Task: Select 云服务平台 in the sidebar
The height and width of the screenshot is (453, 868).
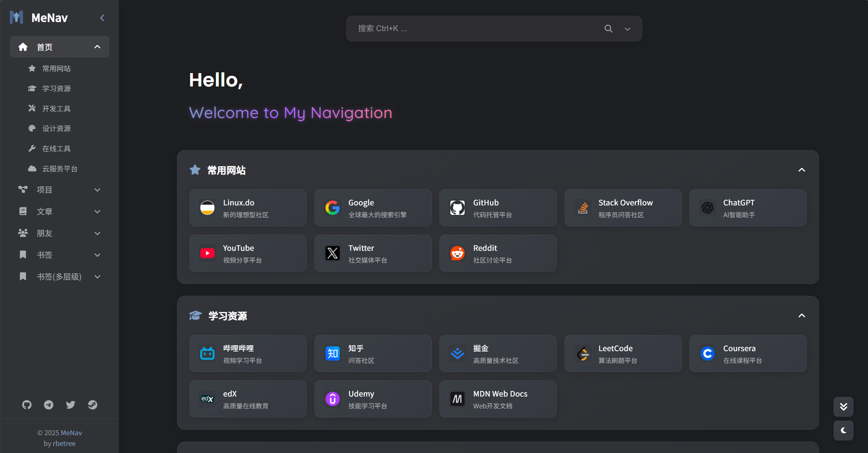Action: click(x=60, y=169)
